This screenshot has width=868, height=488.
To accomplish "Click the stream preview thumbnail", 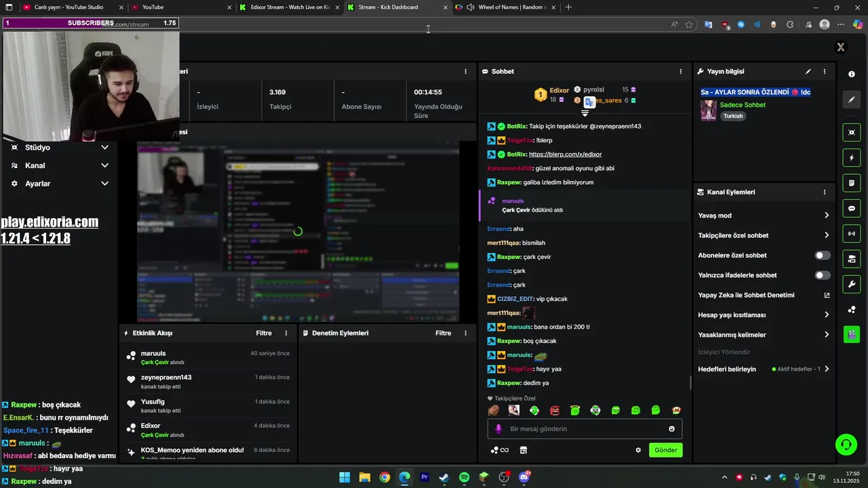I will click(298, 232).
